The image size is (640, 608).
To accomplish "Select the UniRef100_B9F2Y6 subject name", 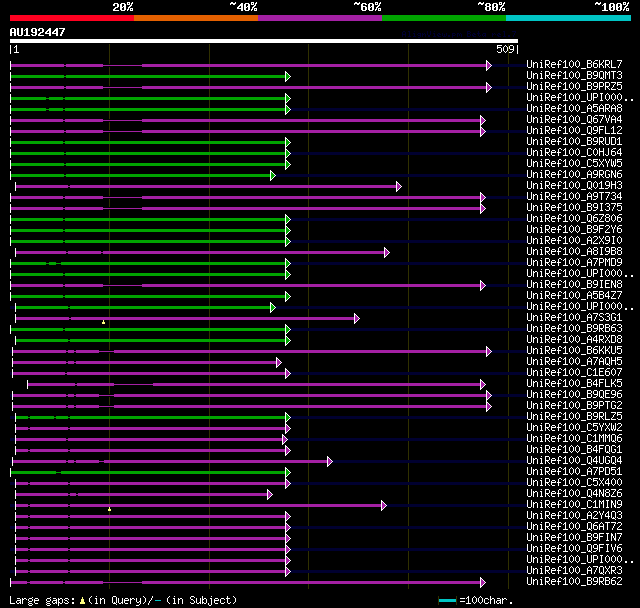I will [x=574, y=230].
